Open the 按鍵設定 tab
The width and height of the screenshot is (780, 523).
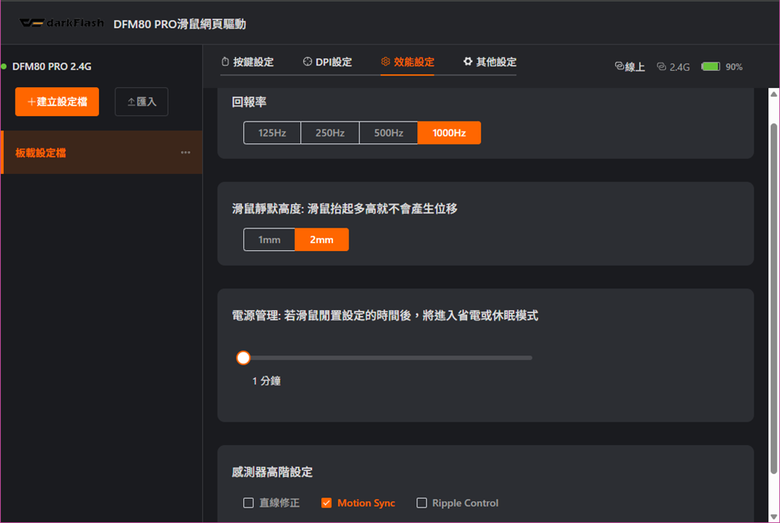click(x=247, y=62)
